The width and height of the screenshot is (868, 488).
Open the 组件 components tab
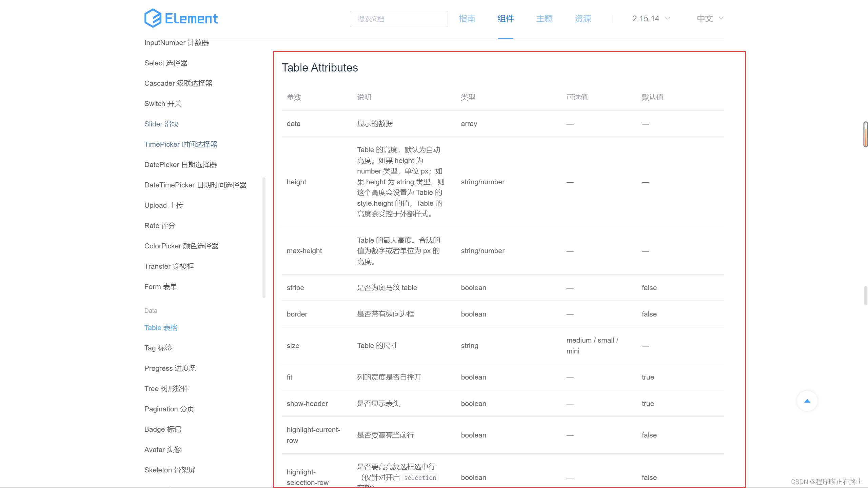[x=506, y=19]
